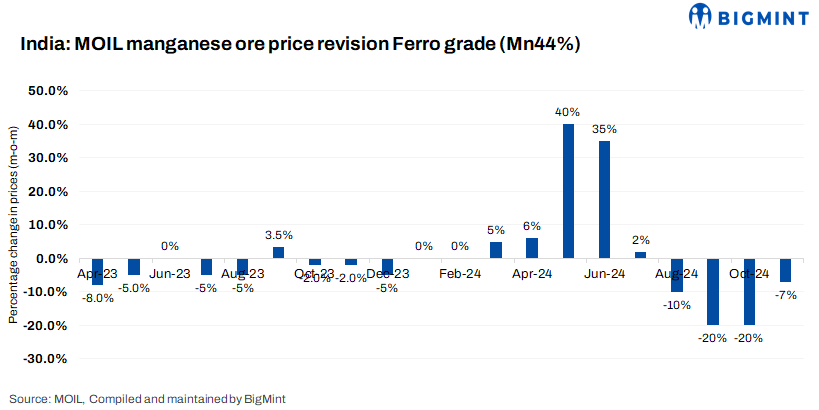The height and width of the screenshot is (410, 819).
Task: Click the -7% data label
Action: 785,295
